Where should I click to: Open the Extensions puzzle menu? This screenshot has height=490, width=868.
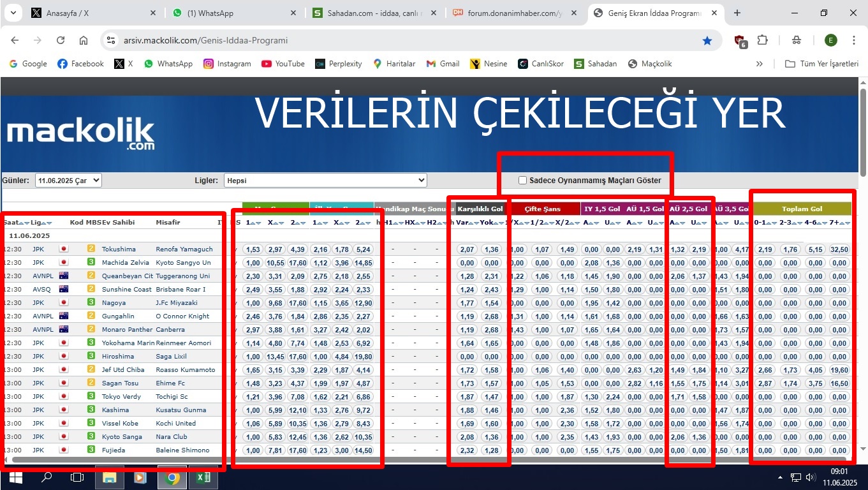coord(762,40)
